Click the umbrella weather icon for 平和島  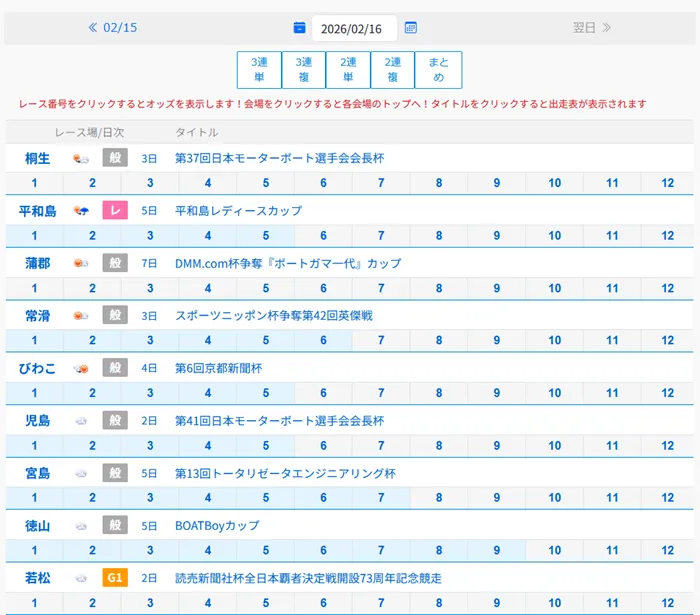[x=82, y=211]
